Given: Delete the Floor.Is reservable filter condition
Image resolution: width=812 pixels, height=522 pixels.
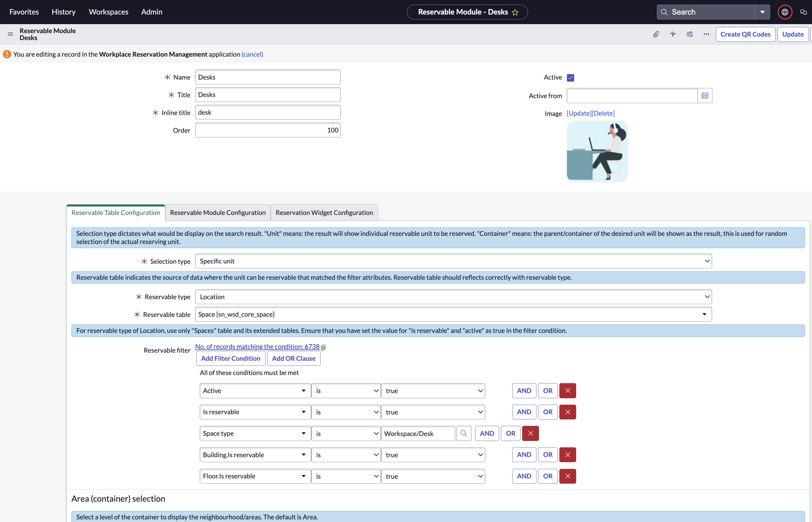Looking at the screenshot, I should tap(568, 476).
